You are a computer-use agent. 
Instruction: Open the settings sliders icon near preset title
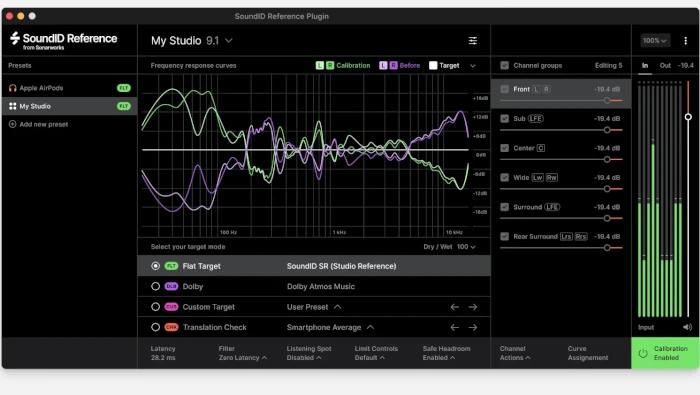click(x=473, y=41)
